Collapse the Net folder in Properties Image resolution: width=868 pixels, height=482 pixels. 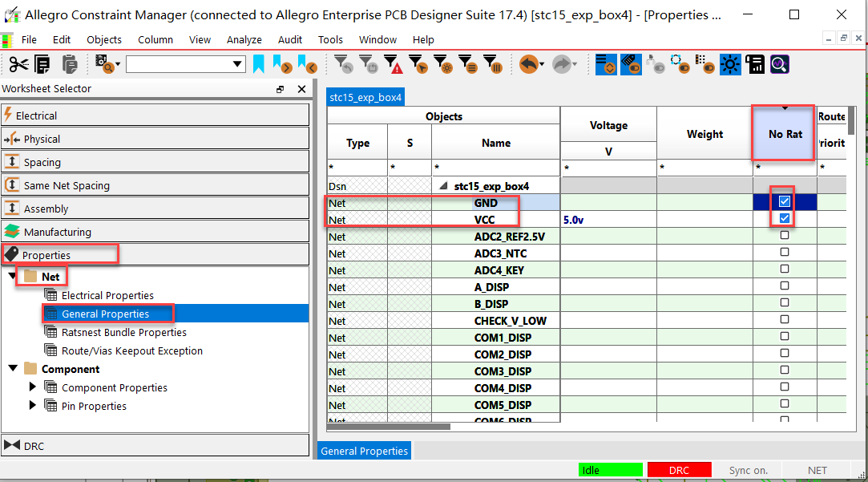pos(14,277)
